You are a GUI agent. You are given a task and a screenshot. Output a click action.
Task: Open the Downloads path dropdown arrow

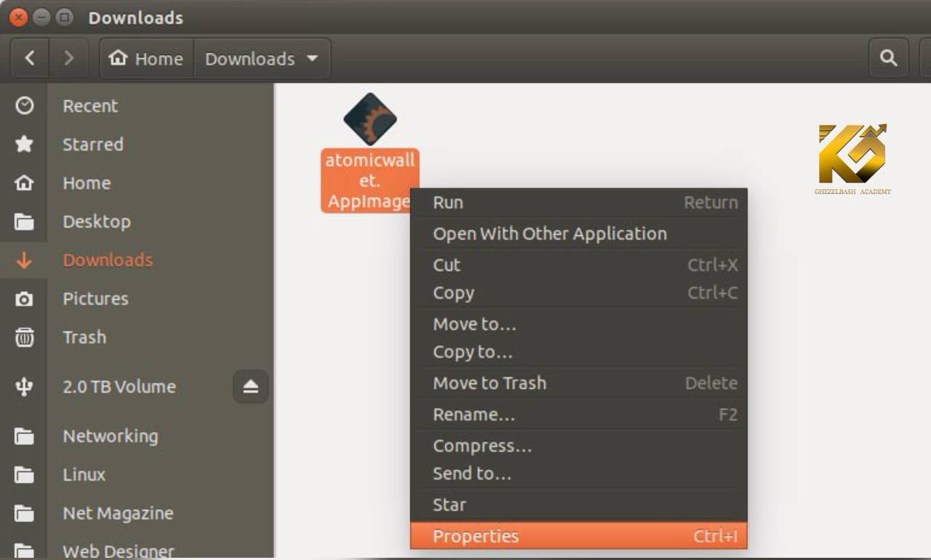[x=313, y=58]
